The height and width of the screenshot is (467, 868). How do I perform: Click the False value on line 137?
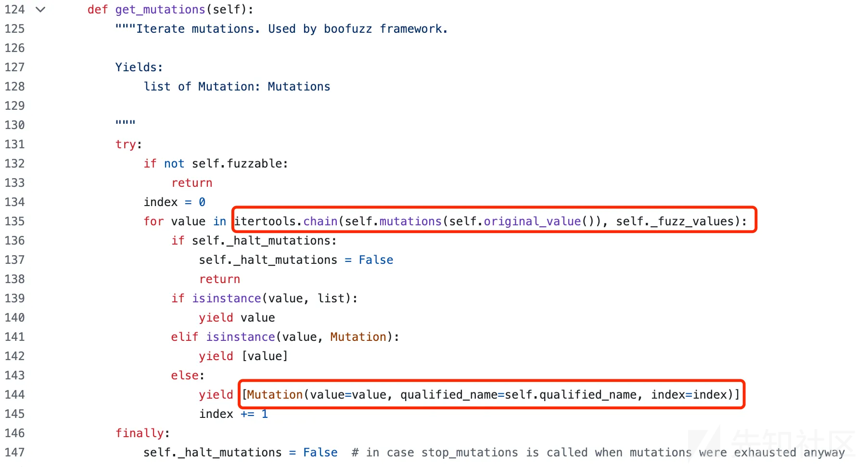pos(376,259)
